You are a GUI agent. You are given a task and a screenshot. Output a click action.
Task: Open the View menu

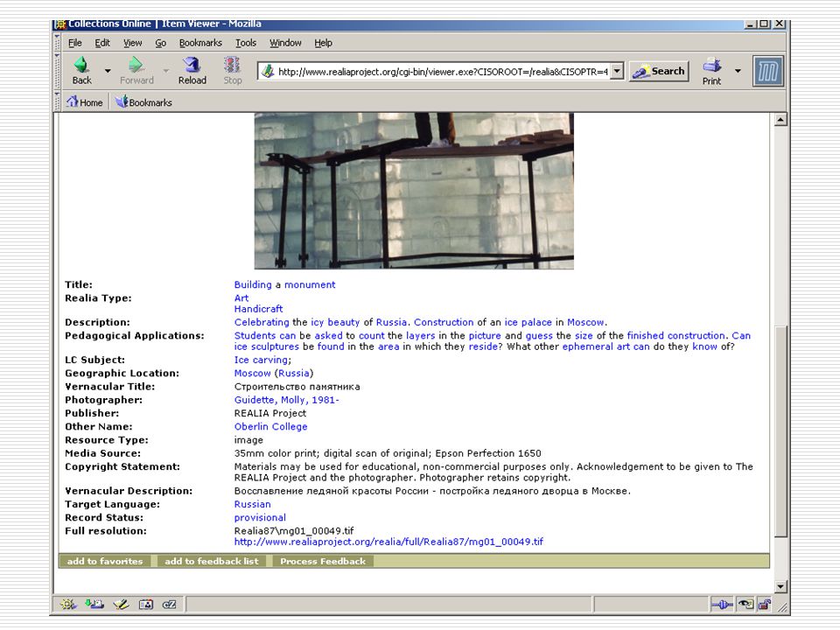click(x=132, y=43)
